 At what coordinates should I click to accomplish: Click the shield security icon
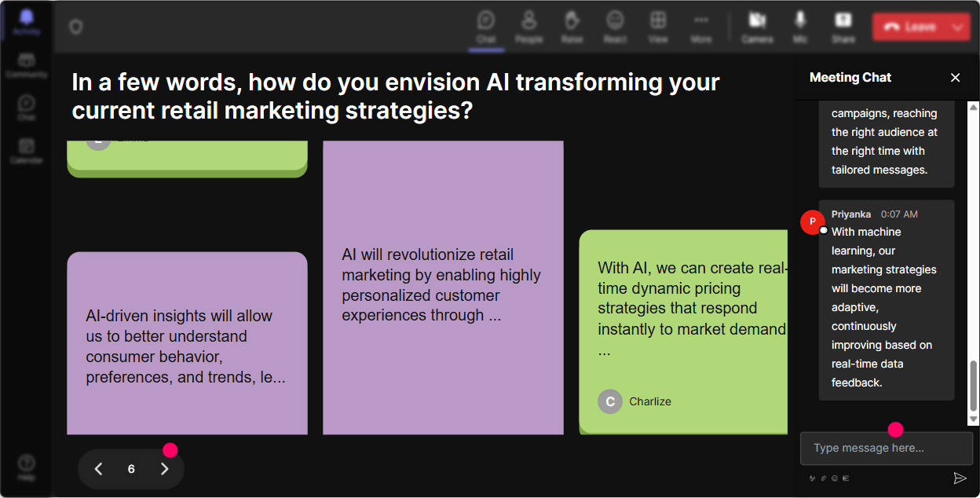[x=75, y=27]
